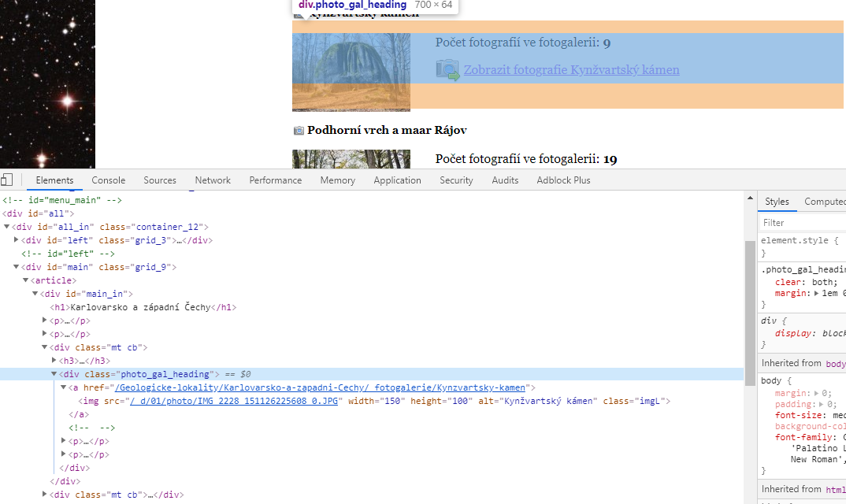Expand the second p node inside photo_gal_heading
Image resolution: width=846 pixels, height=504 pixels.
click(x=64, y=454)
